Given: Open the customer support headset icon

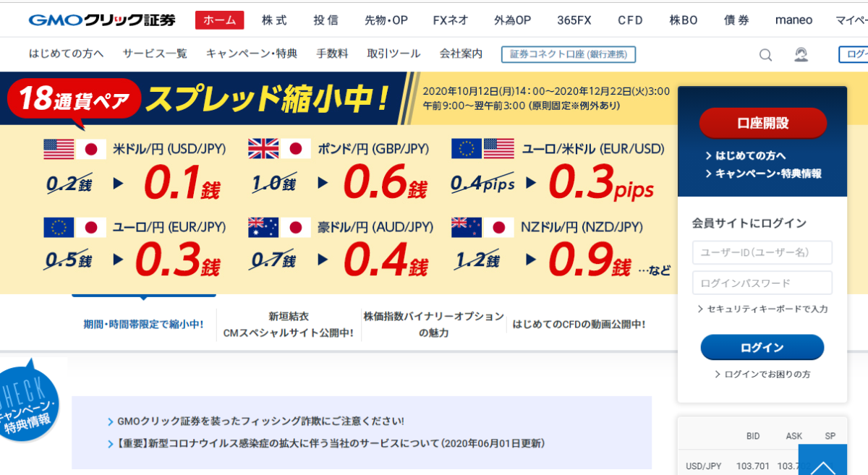Looking at the screenshot, I should click(801, 54).
